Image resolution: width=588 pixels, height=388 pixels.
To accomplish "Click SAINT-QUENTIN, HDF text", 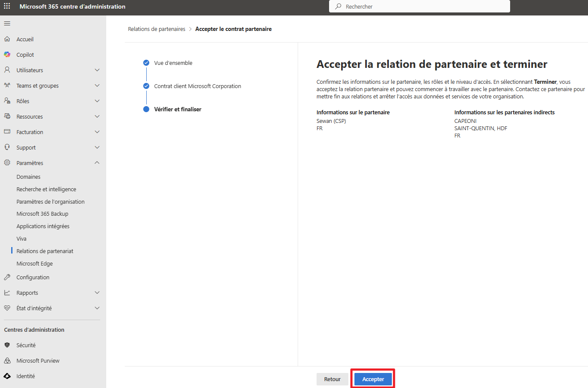I will coord(481,128).
